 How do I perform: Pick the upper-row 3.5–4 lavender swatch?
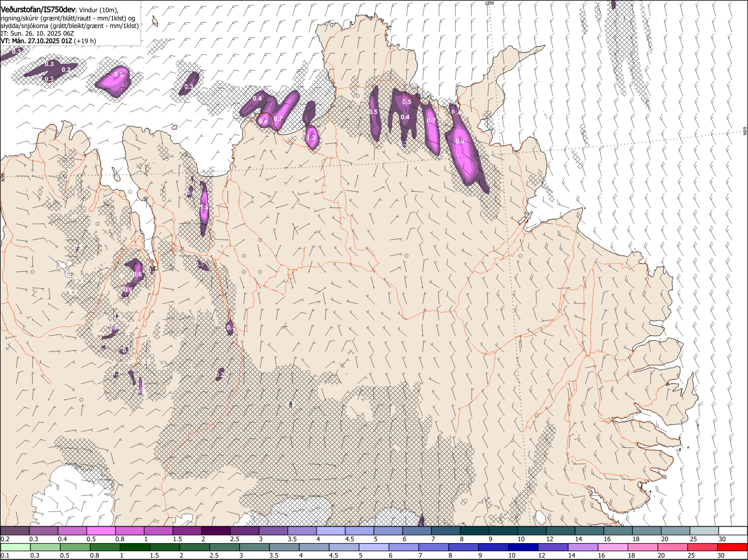(x=302, y=530)
